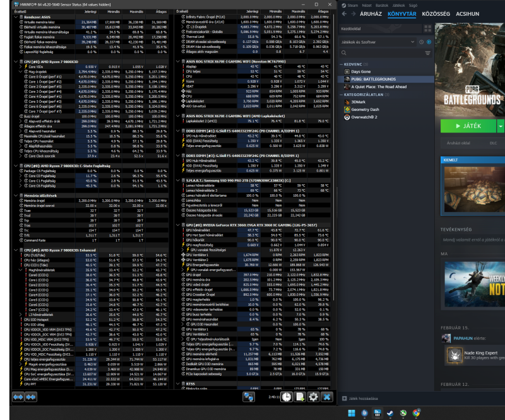
Task: Click HWiNFO expand columns arrows button
Action: pyautogui.click(x=18, y=397)
